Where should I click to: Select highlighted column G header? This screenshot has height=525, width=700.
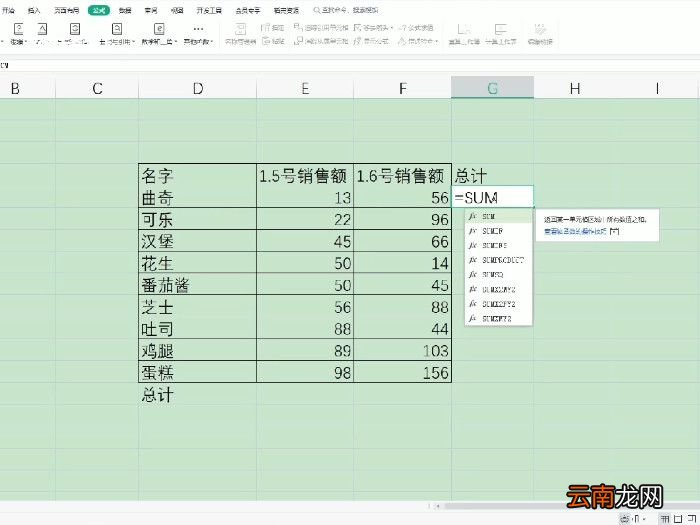(492, 88)
